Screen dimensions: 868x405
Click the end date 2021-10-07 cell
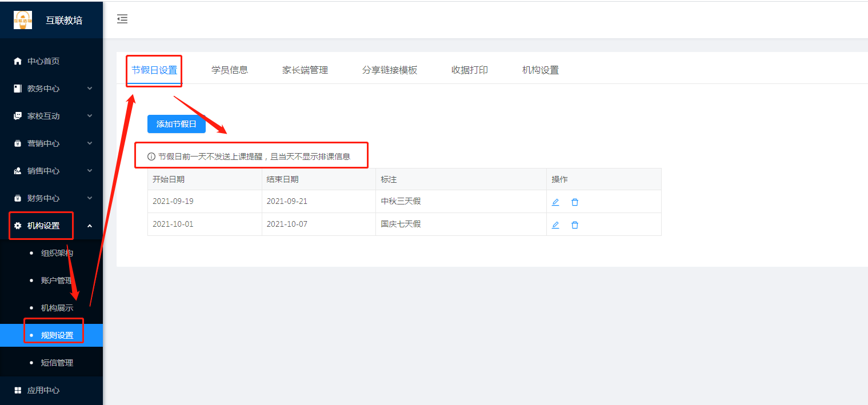point(319,224)
